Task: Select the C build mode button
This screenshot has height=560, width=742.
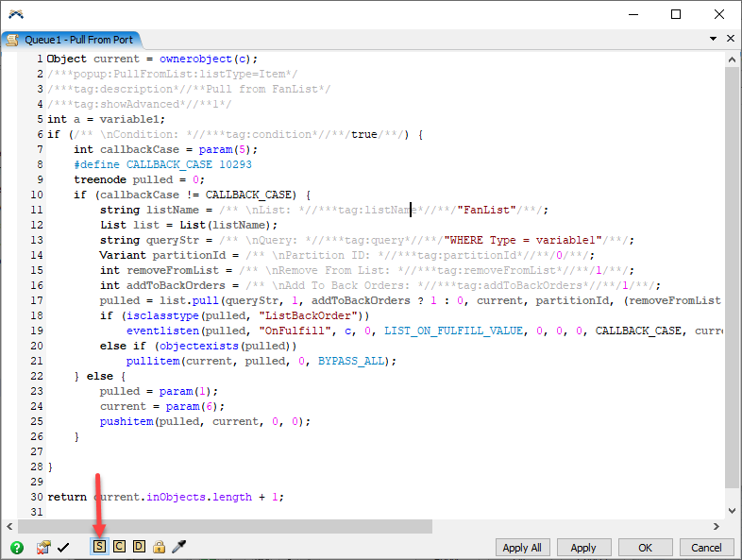Action: (119, 547)
